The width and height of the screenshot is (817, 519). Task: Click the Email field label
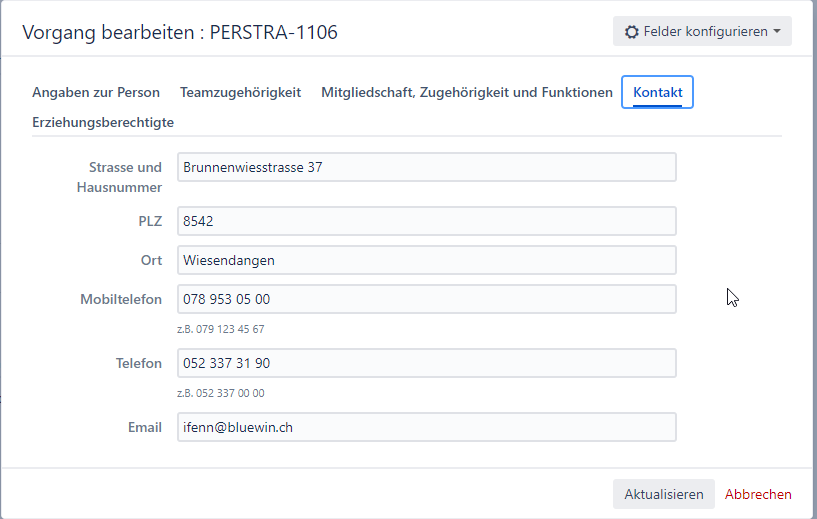point(144,427)
